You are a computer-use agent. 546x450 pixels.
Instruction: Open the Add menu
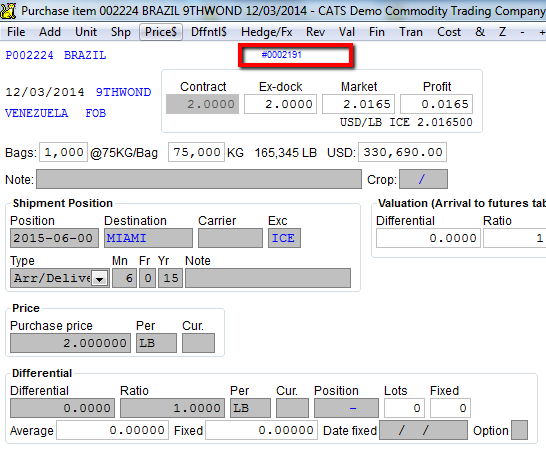click(x=50, y=32)
